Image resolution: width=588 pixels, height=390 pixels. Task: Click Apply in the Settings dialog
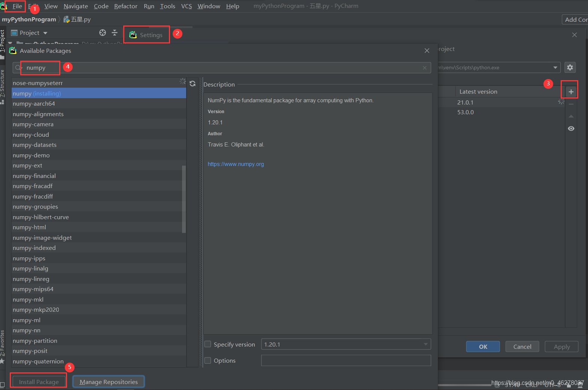click(562, 347)
